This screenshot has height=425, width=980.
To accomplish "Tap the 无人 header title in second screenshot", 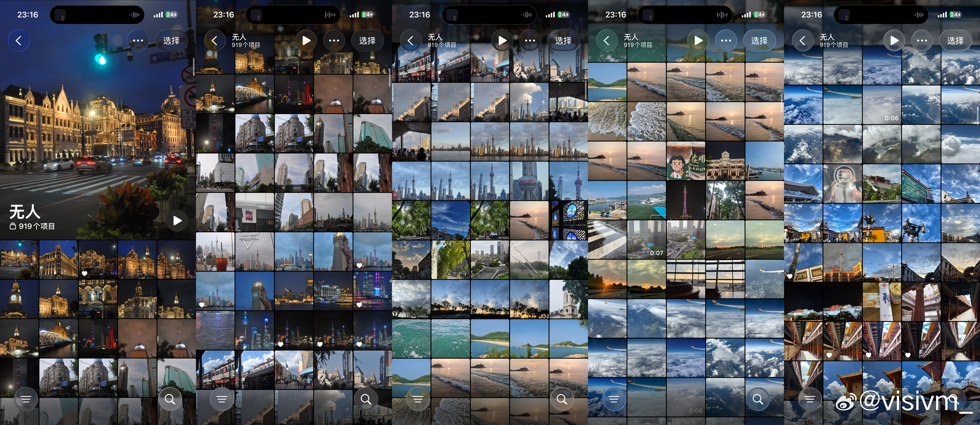I will tap(239, 37).
